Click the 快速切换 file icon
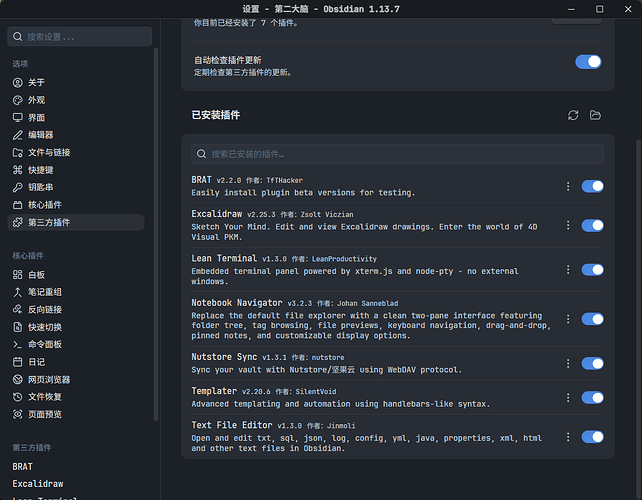 click(x=18, y=327)
